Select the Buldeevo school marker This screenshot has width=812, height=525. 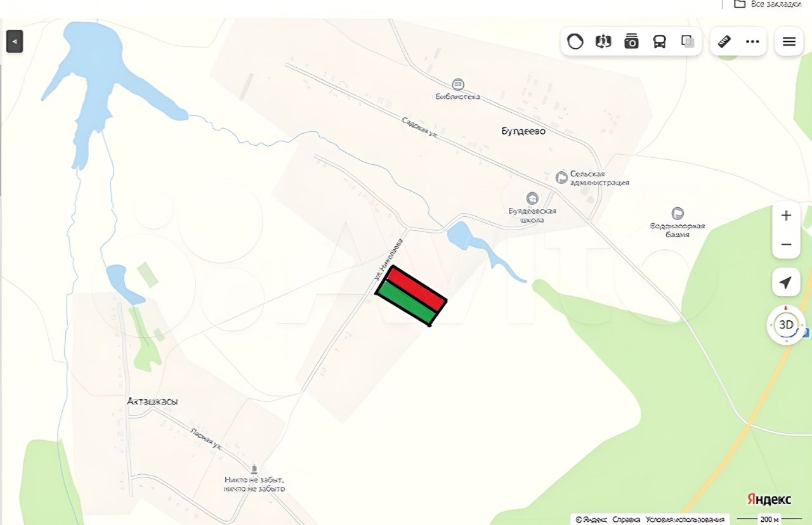[x=532, y=198]
